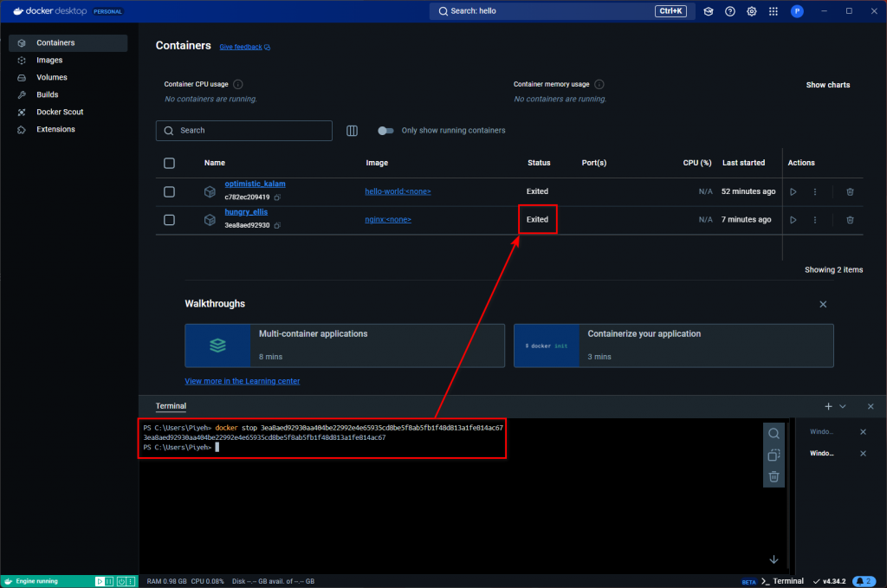Screen dimensions: 887x588
Task: Select the optimistic_kalam container checkbox
Action: (169, 191)
